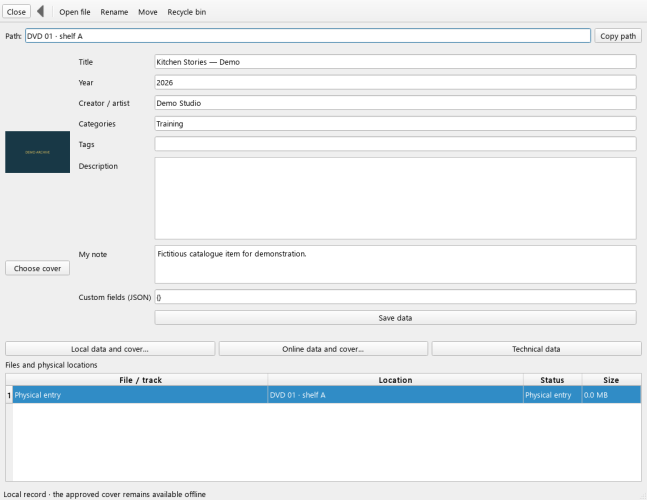Click the 0.0 MB size cell
Viewport: 647px width, 500px height.
click(x=611, y=395)
